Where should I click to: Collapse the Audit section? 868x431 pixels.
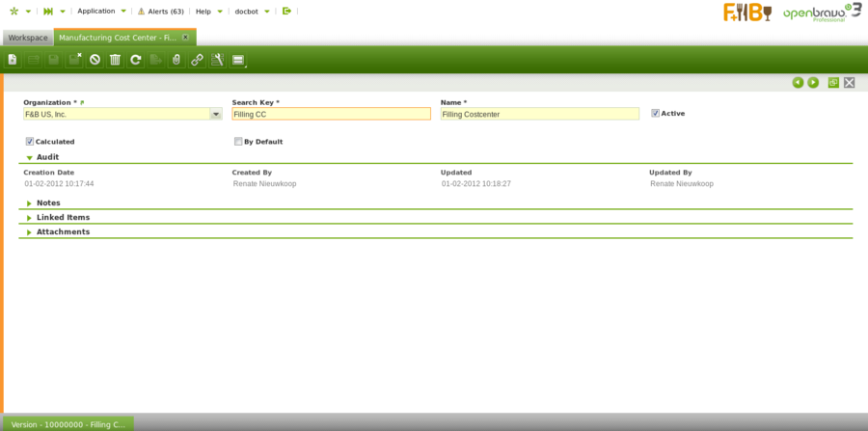point(47,156)
